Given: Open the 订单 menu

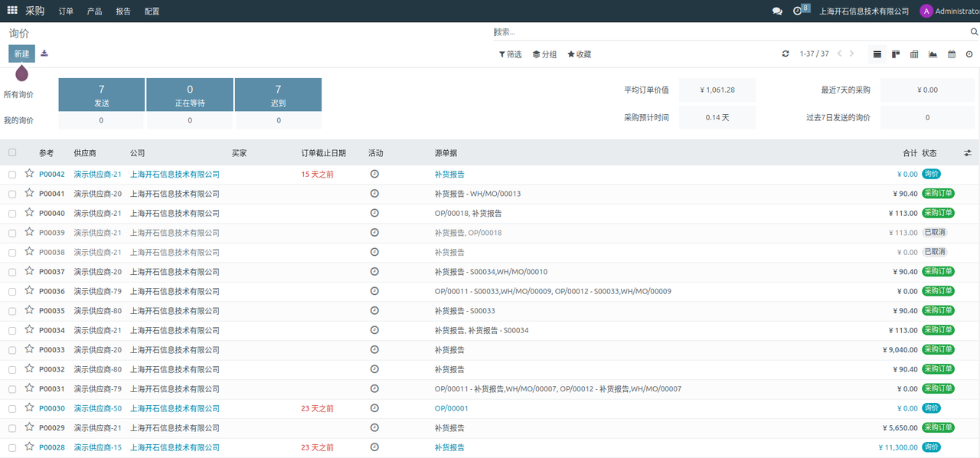Looking at the screenshot, I should [x=66, y=11].
